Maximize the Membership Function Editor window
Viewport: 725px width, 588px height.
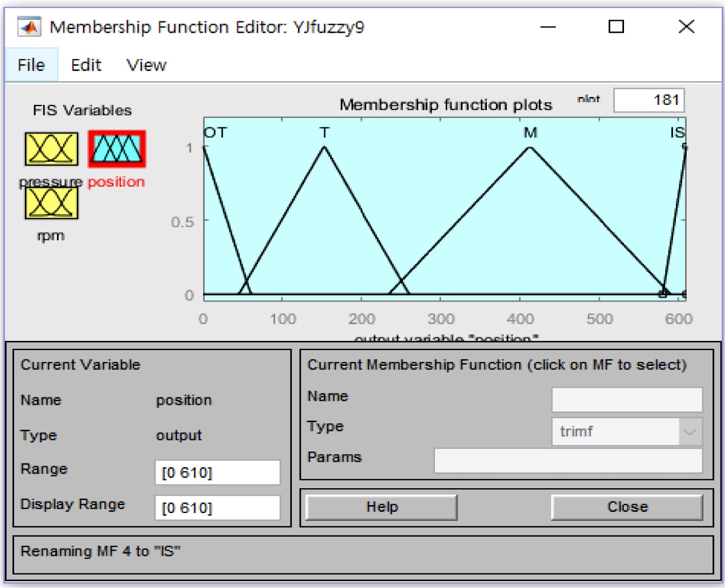coord(616,26)
